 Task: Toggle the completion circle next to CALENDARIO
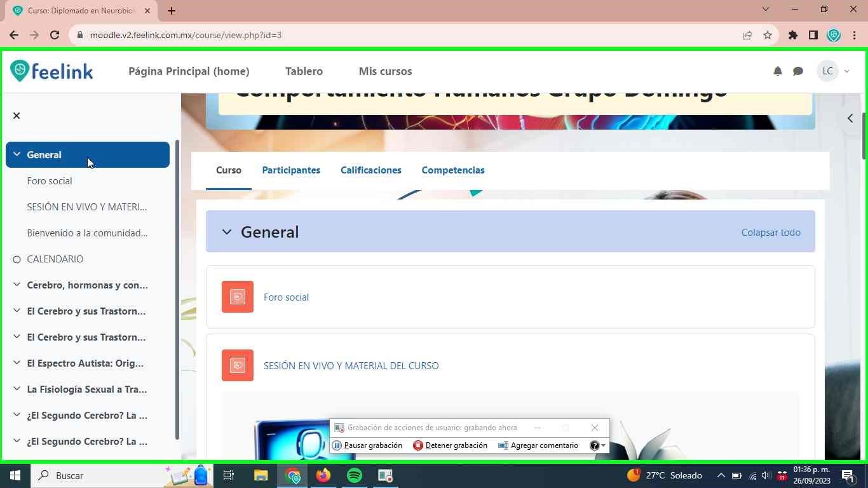17,259
